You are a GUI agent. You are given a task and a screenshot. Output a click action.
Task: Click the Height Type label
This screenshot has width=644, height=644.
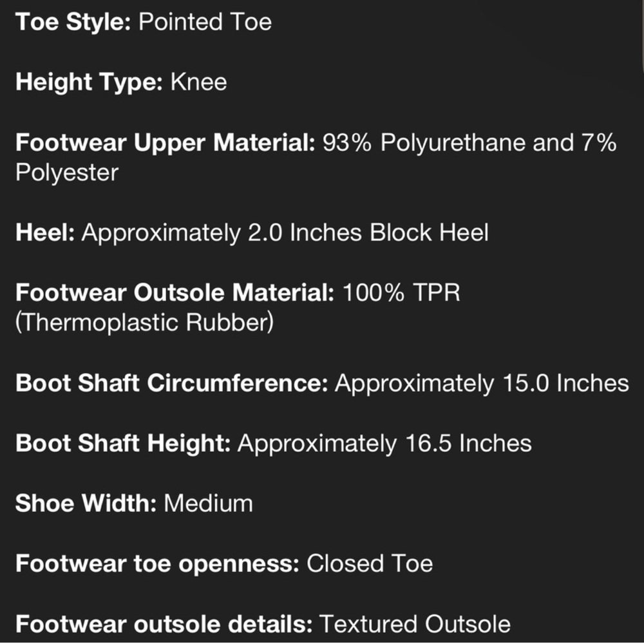click(x=89, y=82)
